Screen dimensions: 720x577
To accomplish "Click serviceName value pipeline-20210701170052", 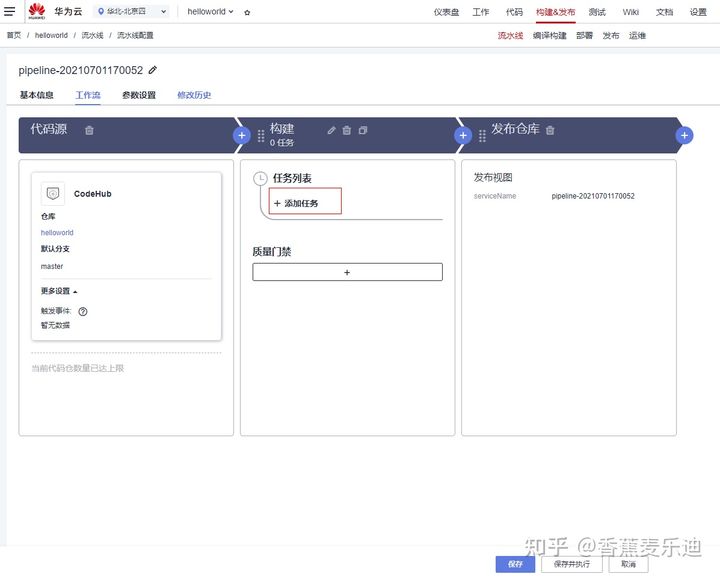I will [593, 196].
